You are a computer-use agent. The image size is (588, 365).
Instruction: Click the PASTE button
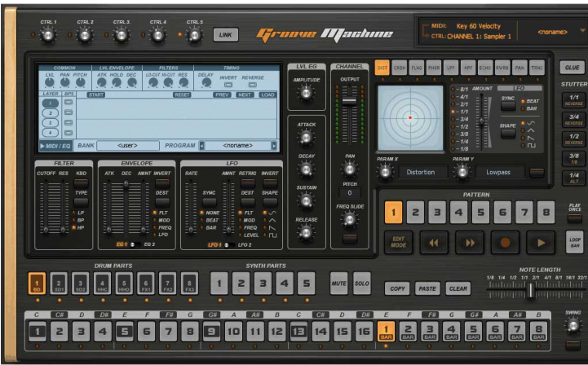[x=427, y=288]
